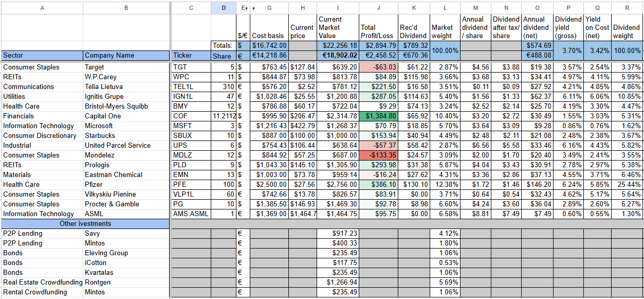
Task: Click the Pfizer company name cell
Action: (126, 185)
